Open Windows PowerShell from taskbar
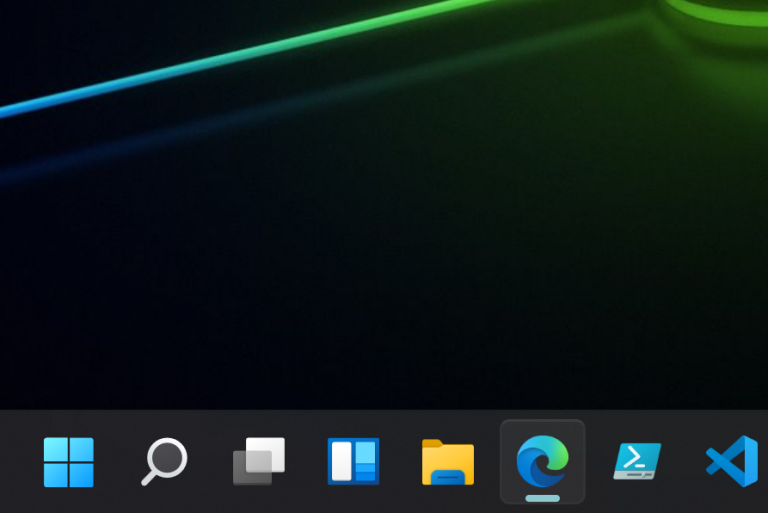The width and height of the screenshot is (768, 513). [x=637, y=461]
